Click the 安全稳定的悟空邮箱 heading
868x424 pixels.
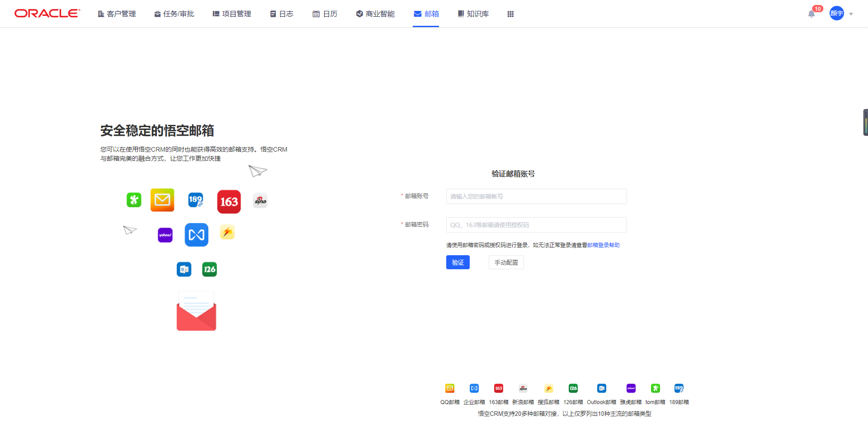click(157, 131)
